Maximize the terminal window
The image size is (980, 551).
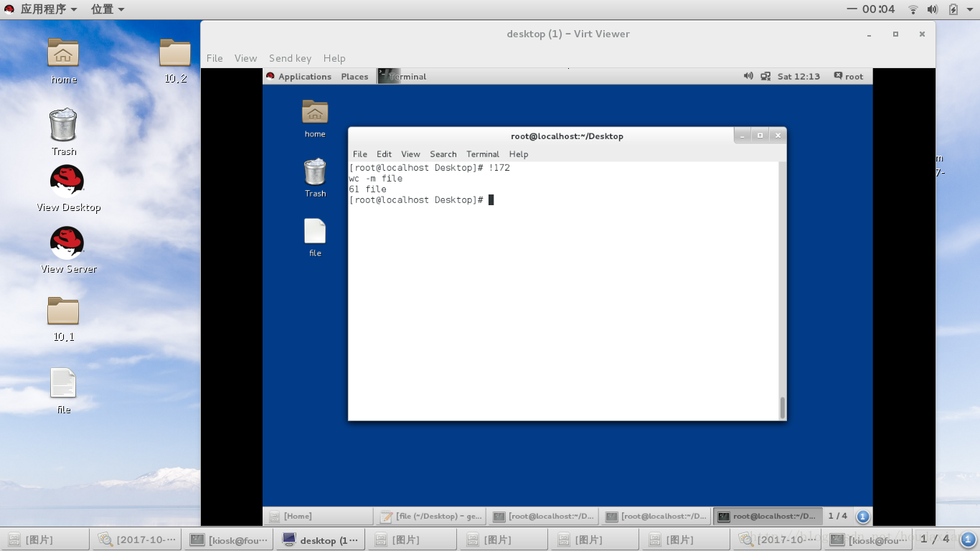point(760,135)
